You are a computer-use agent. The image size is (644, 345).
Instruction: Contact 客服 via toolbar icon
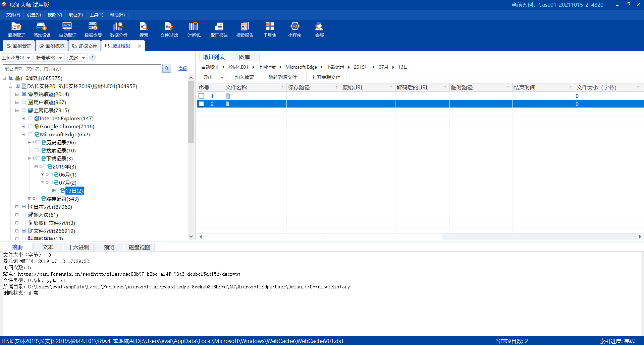tap(319, 30)
